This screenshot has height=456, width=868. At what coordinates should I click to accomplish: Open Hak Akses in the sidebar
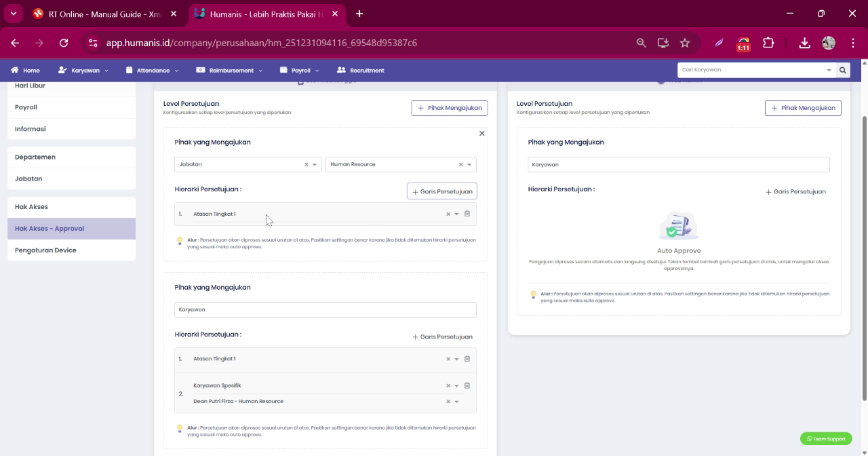[x=71, y=207]
